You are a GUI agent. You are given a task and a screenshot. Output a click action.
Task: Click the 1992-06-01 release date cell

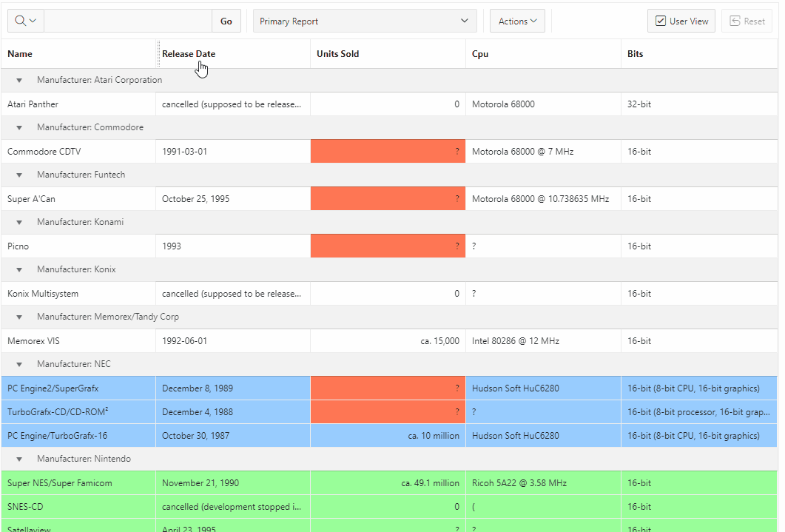click(x=233, y=341)
